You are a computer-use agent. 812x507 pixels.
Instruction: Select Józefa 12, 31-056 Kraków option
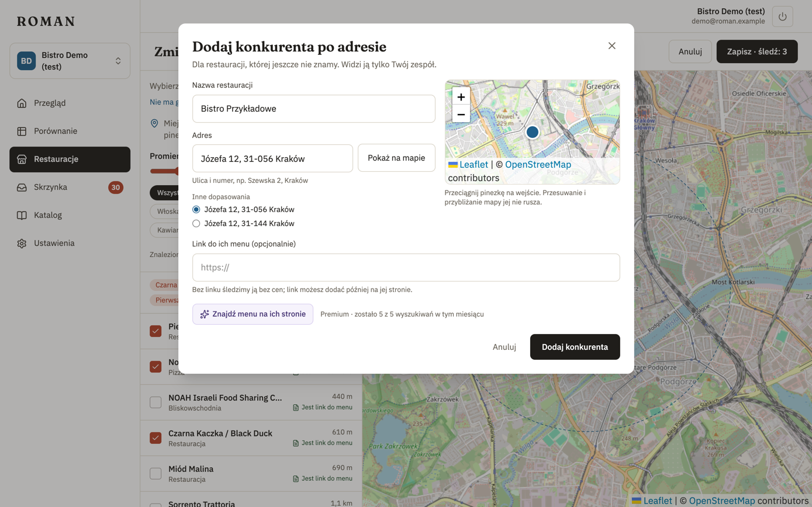coord(196,209)
